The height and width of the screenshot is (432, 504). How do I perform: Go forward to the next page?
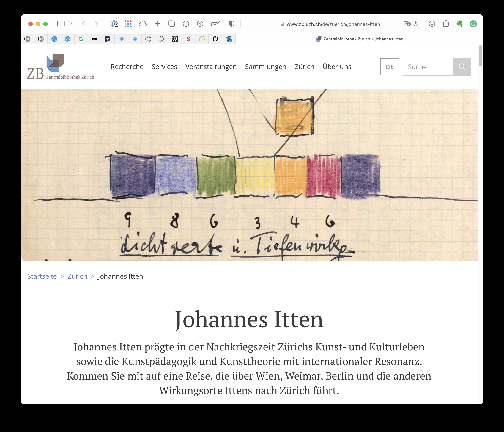97,24
